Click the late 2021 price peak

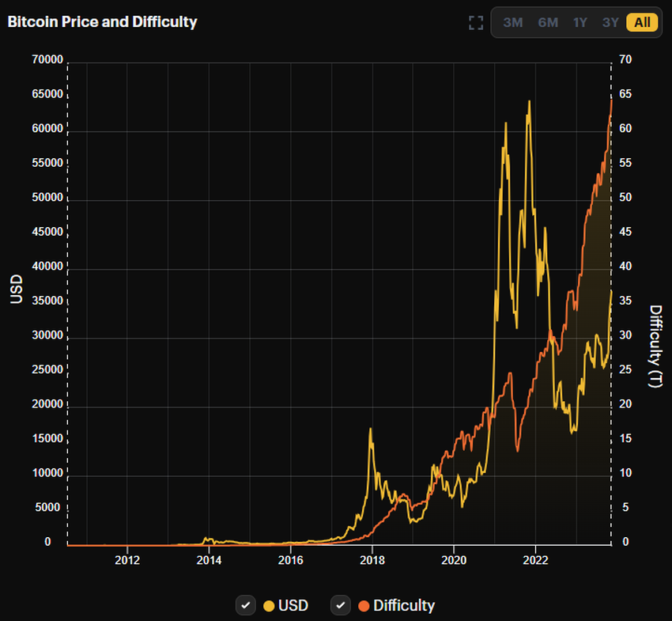pyautogui.click(x=529, y=102)
